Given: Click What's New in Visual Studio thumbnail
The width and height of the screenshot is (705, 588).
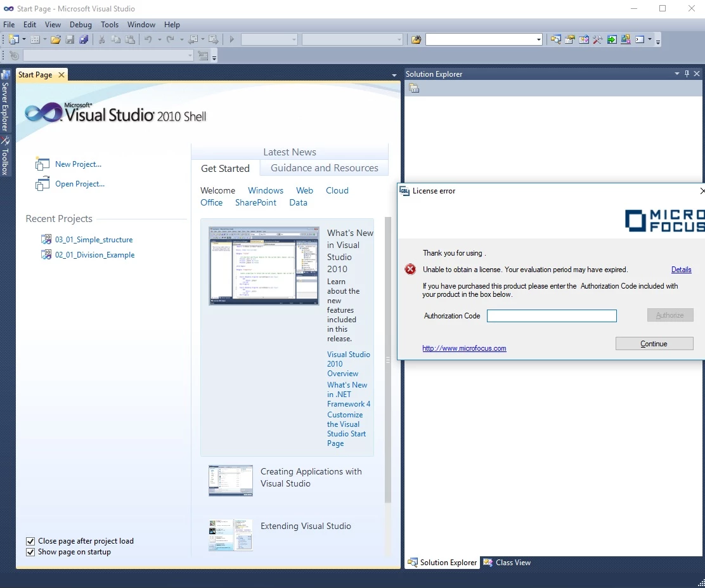Looking at the screenshot, I should coord(264,266).
